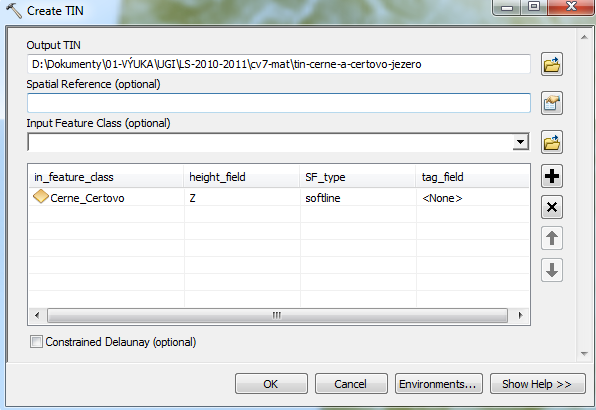Browse for the Output TIN location
596x410 pixels.
pyautogui.click(x=552, y=64)
